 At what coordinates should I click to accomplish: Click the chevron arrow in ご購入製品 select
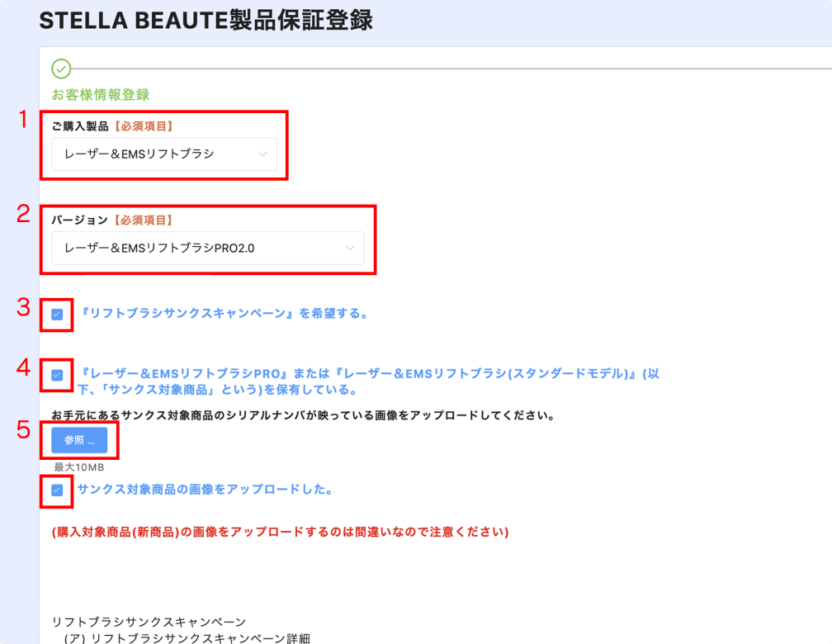coord(262,154)
